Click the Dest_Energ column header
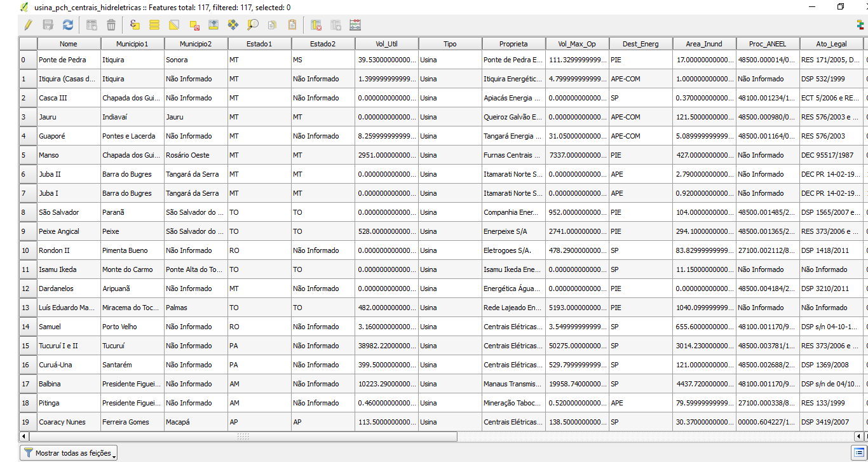This screenshot has height=462, width=868. 641,44
